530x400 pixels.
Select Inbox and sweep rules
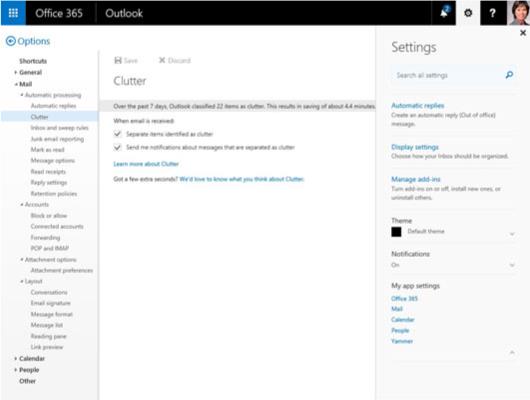click(x=59, y=128)
